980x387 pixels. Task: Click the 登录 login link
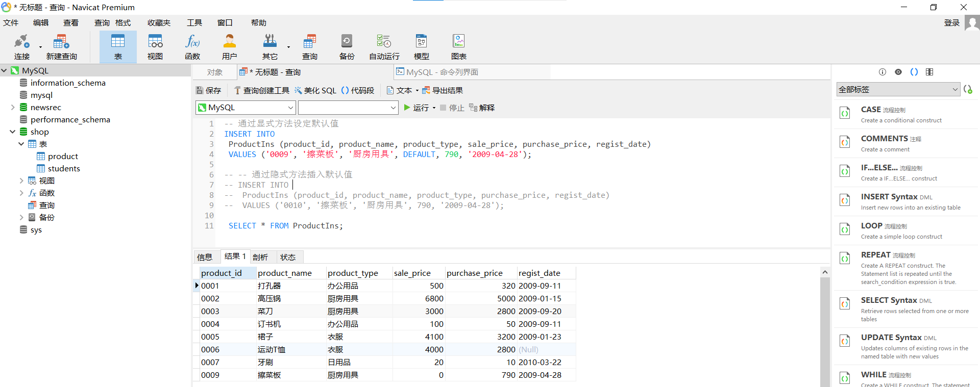pos(952,23)
